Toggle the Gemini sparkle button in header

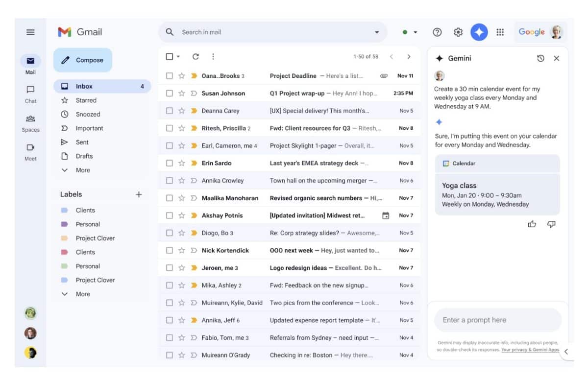[479, 32]
